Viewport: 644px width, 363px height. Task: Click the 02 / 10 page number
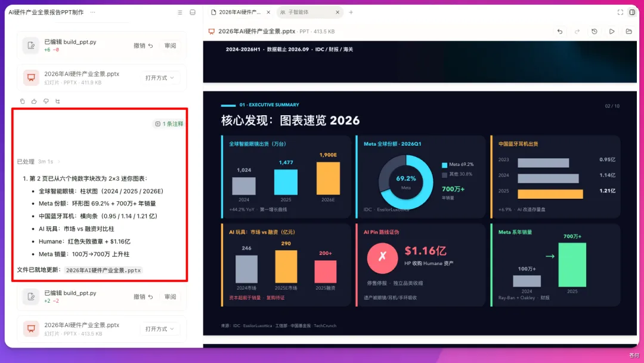(612, 106)
